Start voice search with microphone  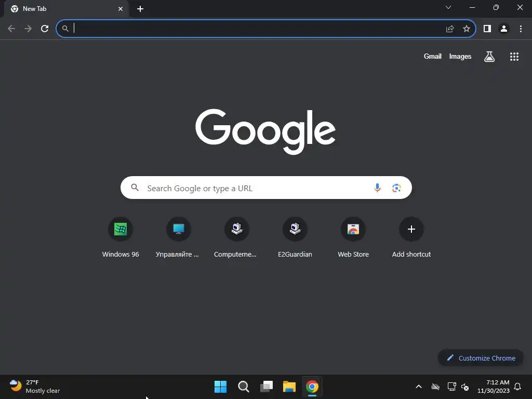[377, 188]
